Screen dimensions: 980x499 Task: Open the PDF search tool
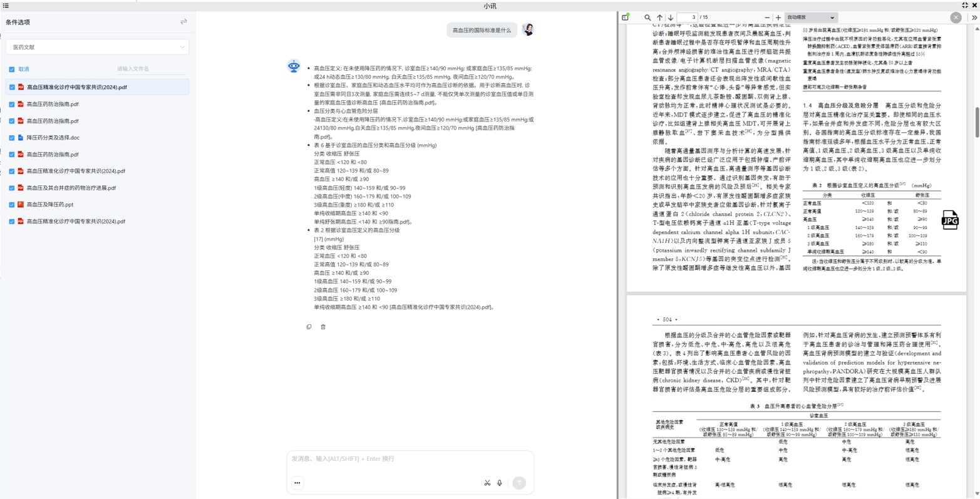[647, 17]
